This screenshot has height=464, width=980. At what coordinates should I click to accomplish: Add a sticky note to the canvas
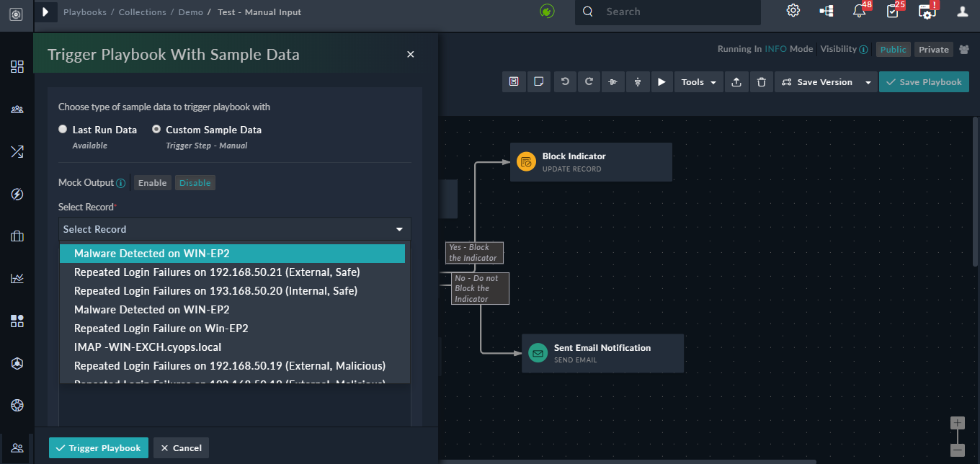coord(538,81)
